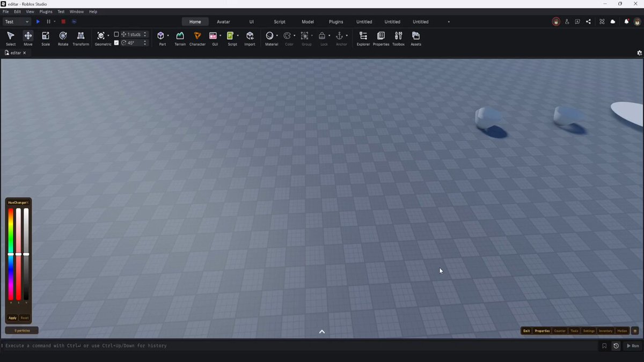Screen dimensions: 644x362
Task: Open the GUI dropdown arrow
Action: [x=220, y=36]
